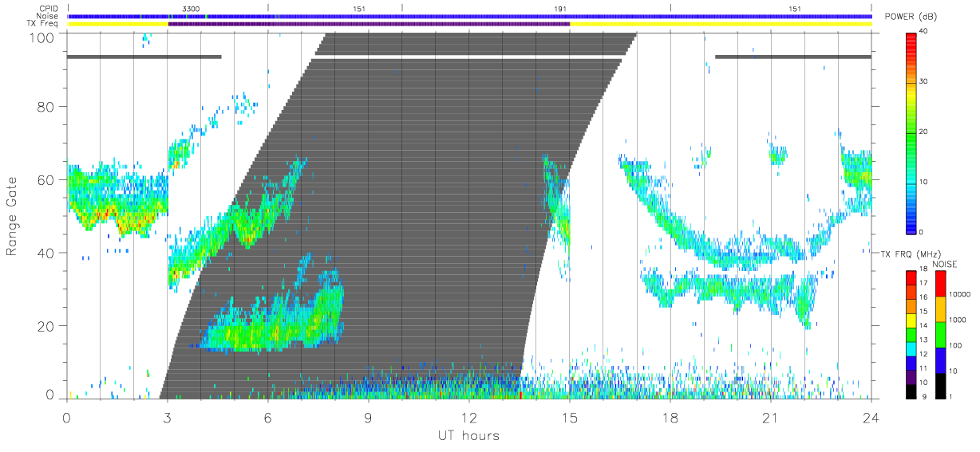Click the blue Noise strip above plot
This screenshot has height=452, width=980.
tap(469, 16)
